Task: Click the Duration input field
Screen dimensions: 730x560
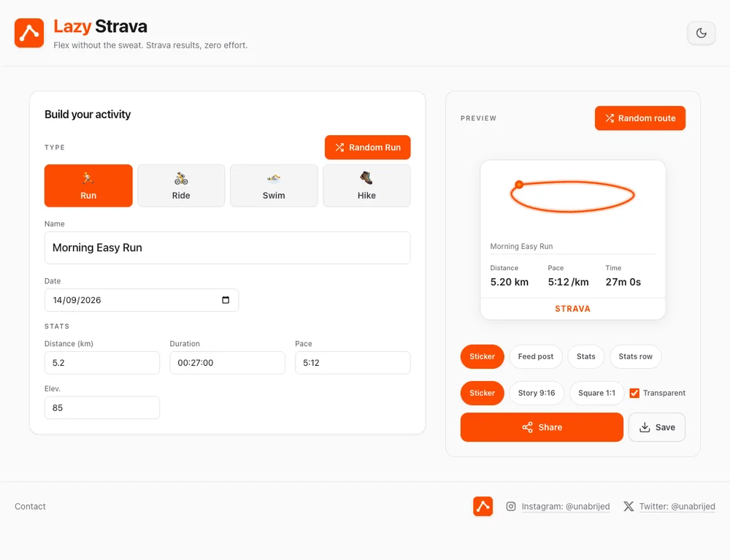Action: point(227,363)
